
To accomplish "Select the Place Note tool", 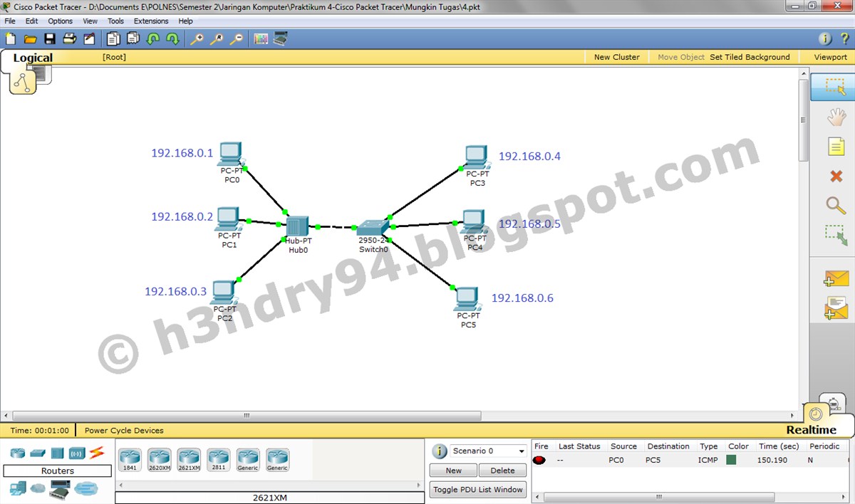I will point(835,146).
